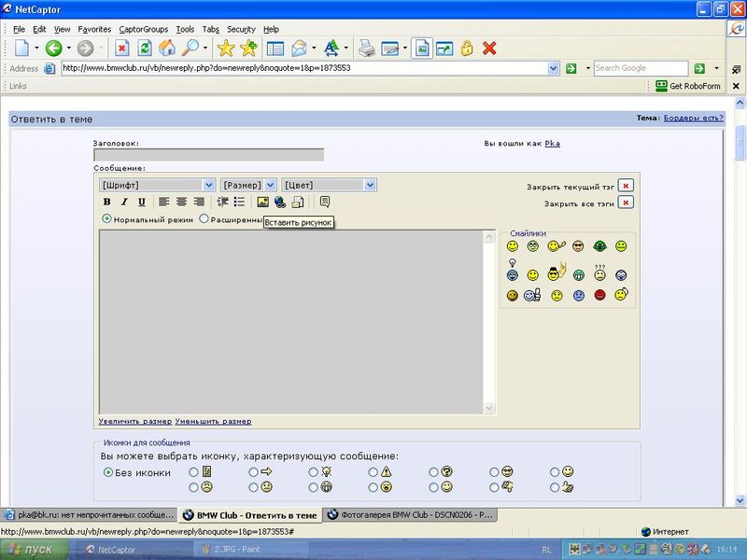Screen dimensions: 747x560
Task: Click the 'Уменьшить размер' link
Action: [214, 422]
